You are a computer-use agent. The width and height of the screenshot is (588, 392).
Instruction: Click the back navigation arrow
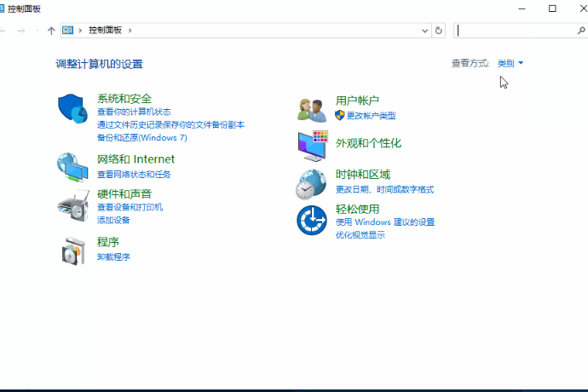3,31
